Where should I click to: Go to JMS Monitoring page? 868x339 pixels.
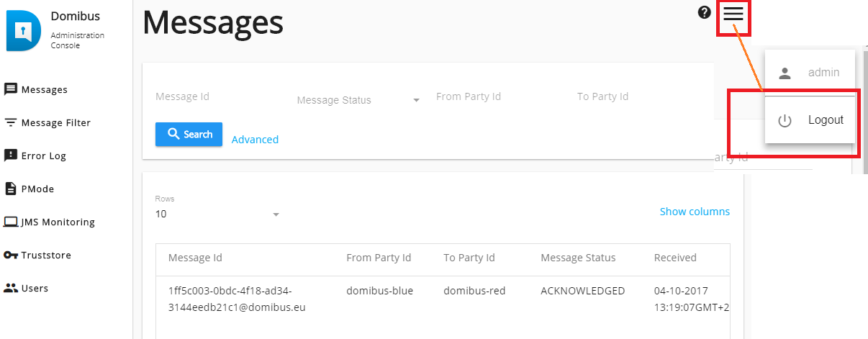(x=58, y=222)
